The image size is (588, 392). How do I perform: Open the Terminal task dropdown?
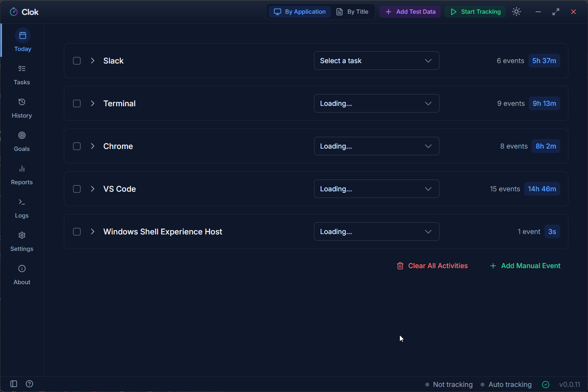tap(376, 103)
